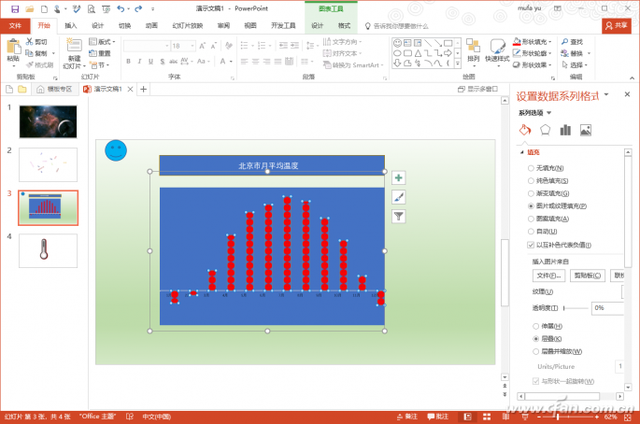Switch to the Developer (开发工具) tab
This screenshot has height=424, width=640.
click(283, 26)
